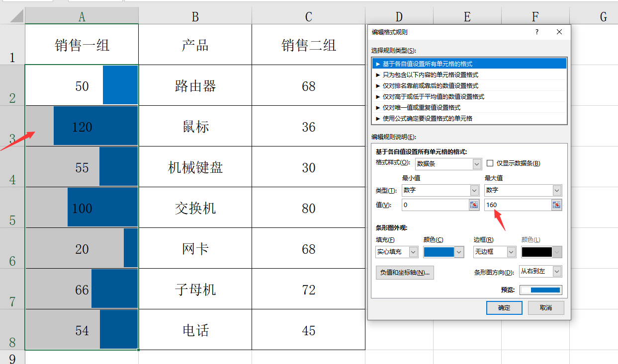618x364 pixels.
Task: Click the select-all triangle at sheet corner
Action: click(17, 17)
